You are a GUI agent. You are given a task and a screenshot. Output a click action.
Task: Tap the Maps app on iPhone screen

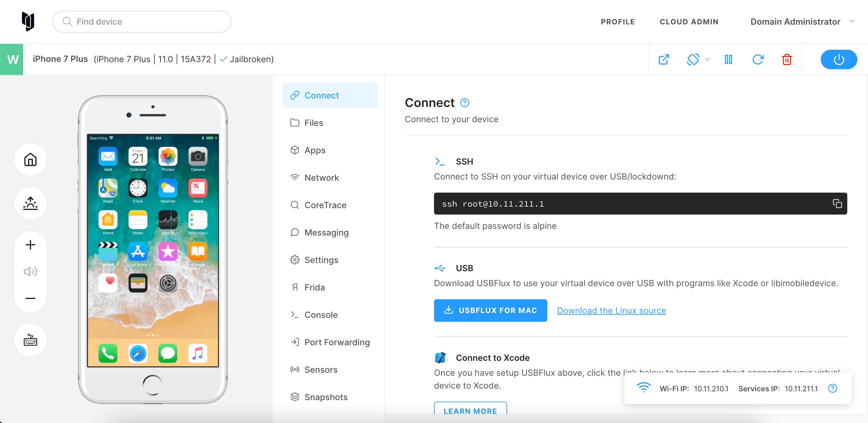point(108,188)
